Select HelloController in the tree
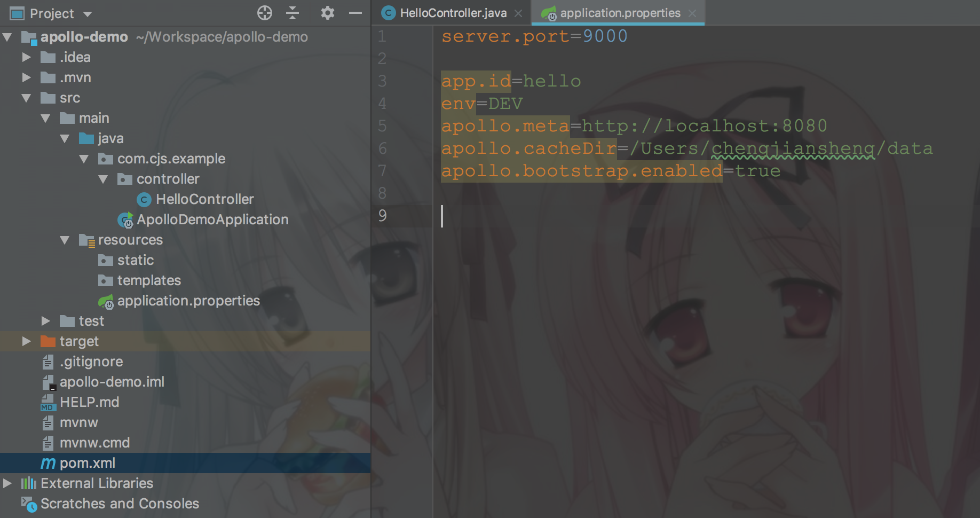The width and height of the screenshot is (980, 518). click(205, 199)
